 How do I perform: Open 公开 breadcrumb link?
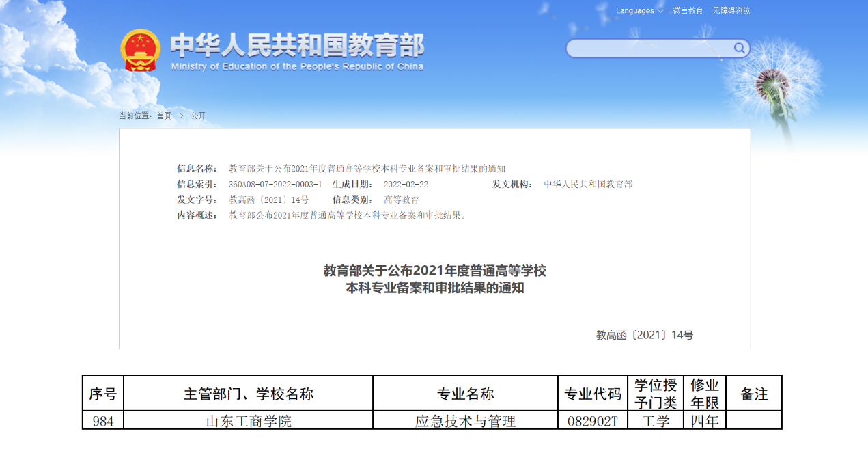(x=198, y=115)
